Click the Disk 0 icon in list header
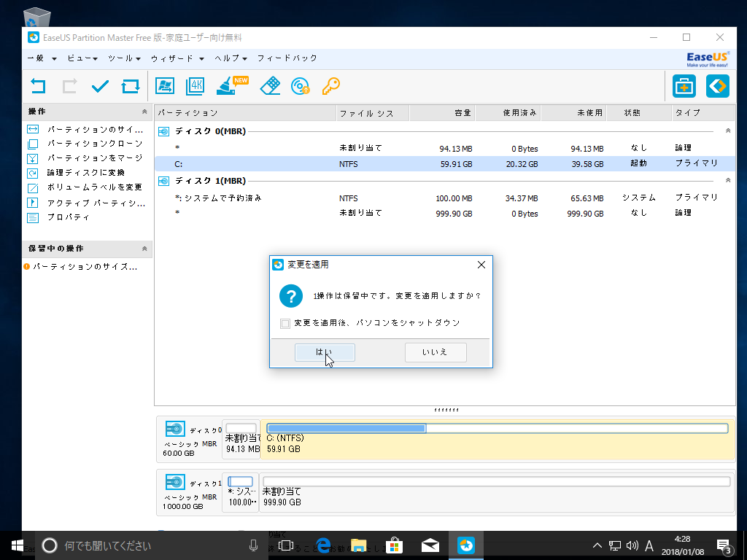This screenshot has width=747, height=560. click(163, 131)
